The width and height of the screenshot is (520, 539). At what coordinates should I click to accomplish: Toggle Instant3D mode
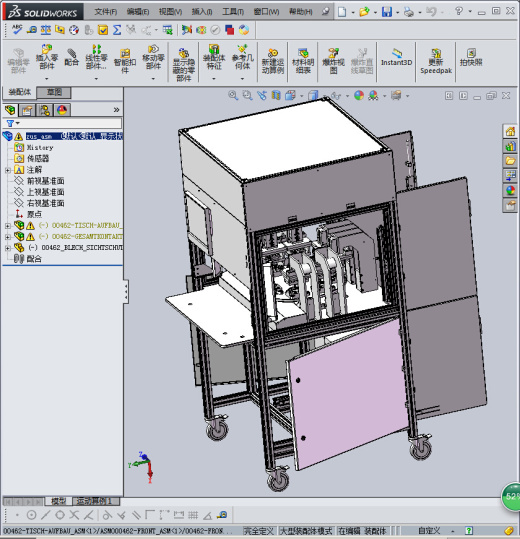pos(396,57)
